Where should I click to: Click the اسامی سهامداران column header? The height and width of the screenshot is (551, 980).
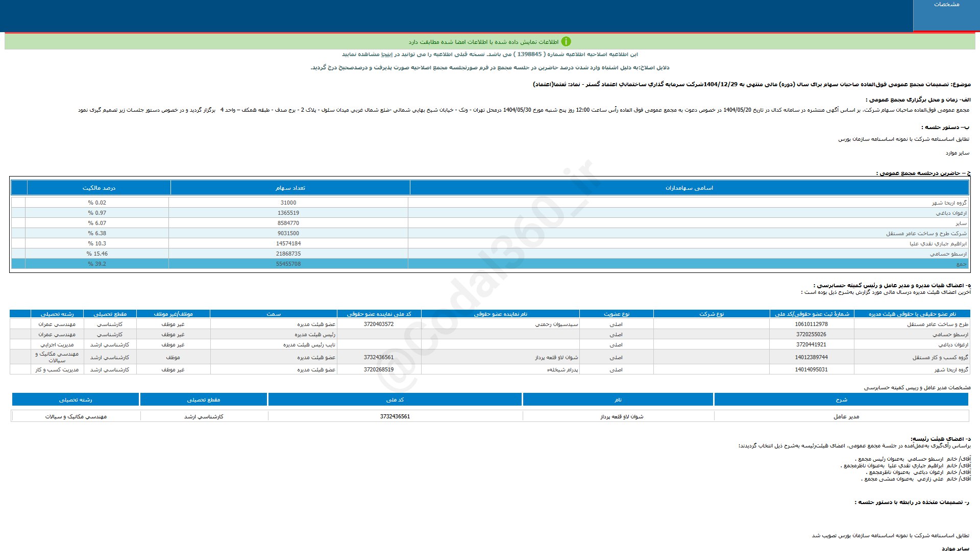click(689, 188)
